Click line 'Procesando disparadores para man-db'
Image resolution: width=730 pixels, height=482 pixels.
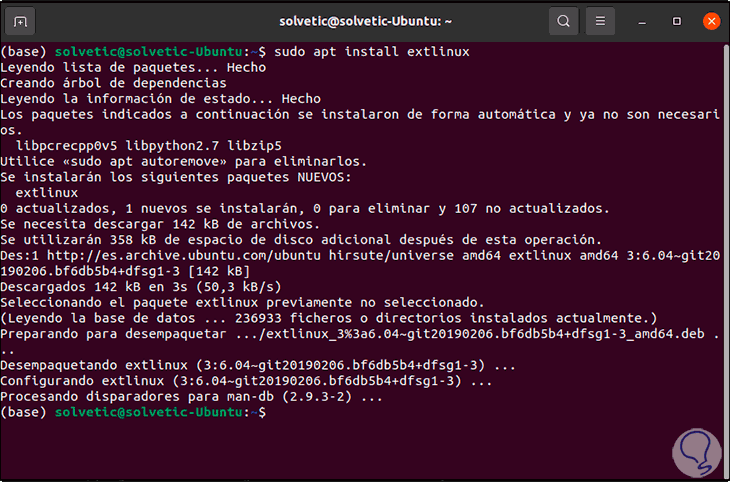[x=191, y=397]
